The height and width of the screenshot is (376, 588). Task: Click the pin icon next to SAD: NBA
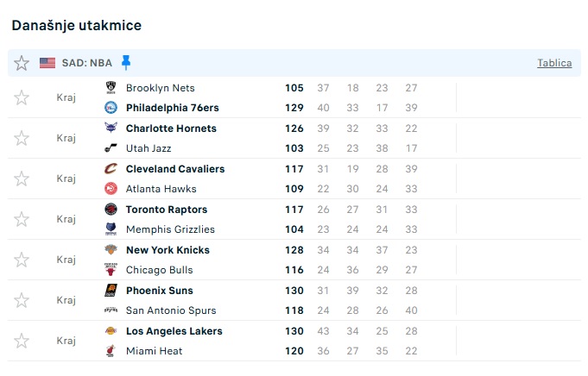126,62
